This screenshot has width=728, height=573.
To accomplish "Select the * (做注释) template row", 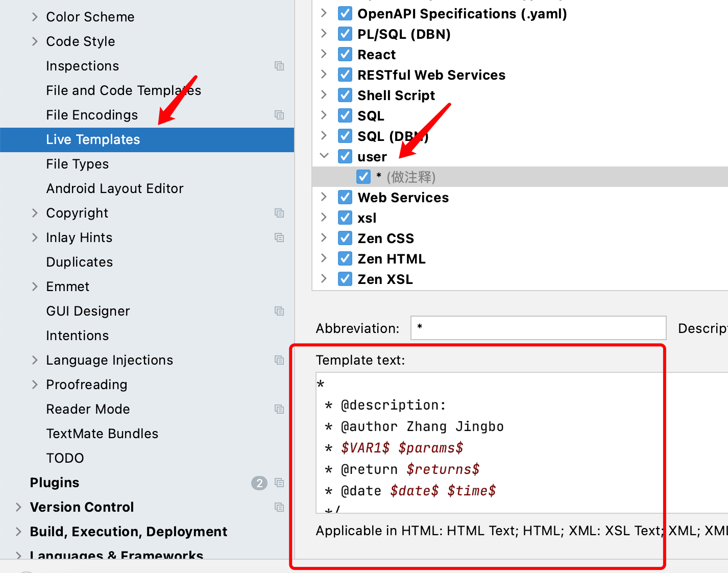I will click(x=520, y=177).
